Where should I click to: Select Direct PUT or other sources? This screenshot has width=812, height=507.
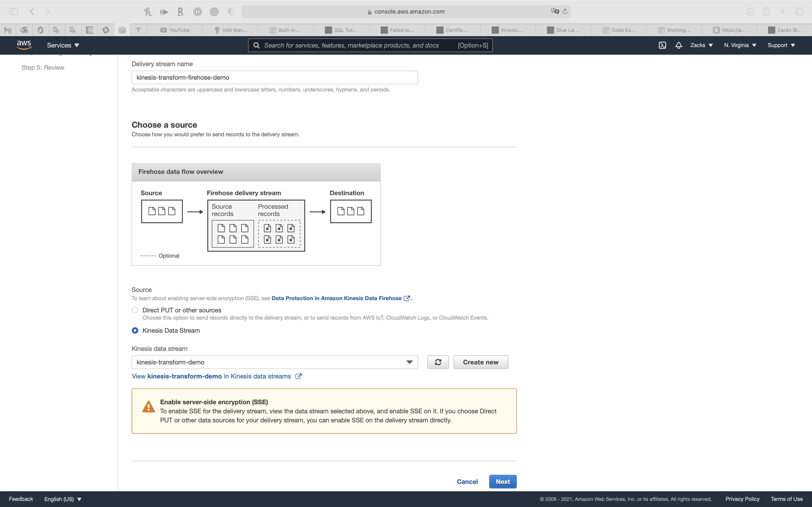[135, 310]
